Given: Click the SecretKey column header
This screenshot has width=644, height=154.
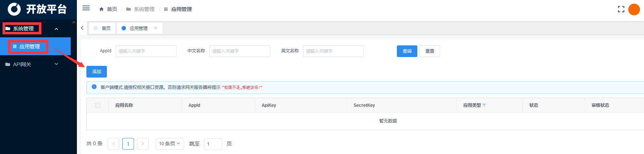Looking at the screenshot, I should (x=364, y=105).
